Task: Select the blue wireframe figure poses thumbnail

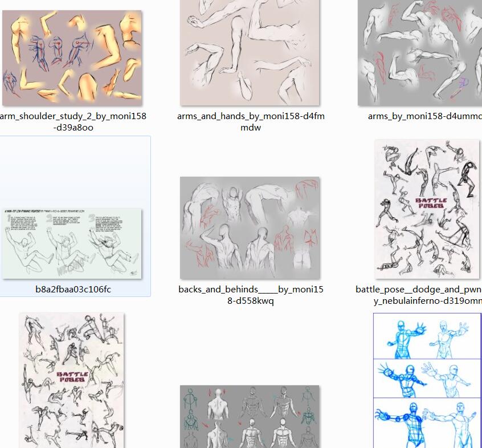Action: click(427, 380)
